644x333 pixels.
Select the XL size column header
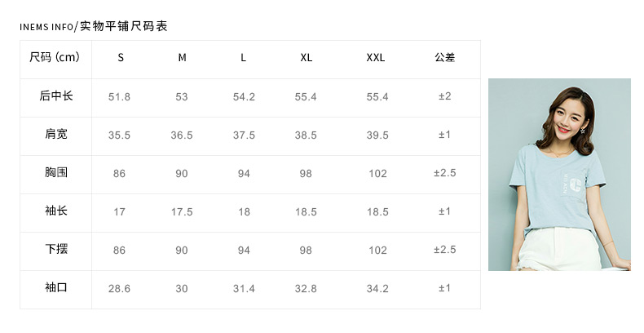tap(306, 58)
